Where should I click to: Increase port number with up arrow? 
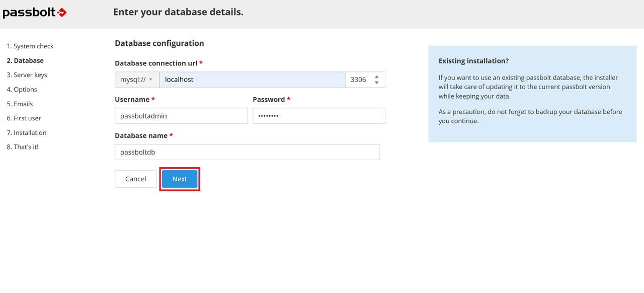(x=377, y=77)
